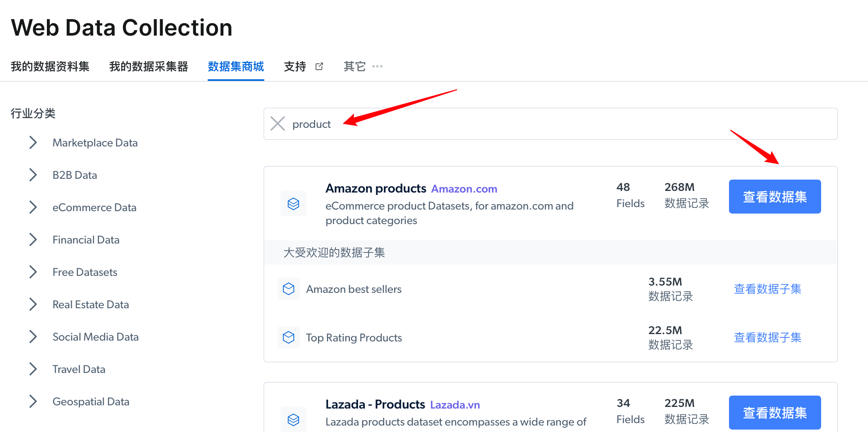Click the '22.5M' record count
The width and height of the screenshot is (868, 432).
665,330
